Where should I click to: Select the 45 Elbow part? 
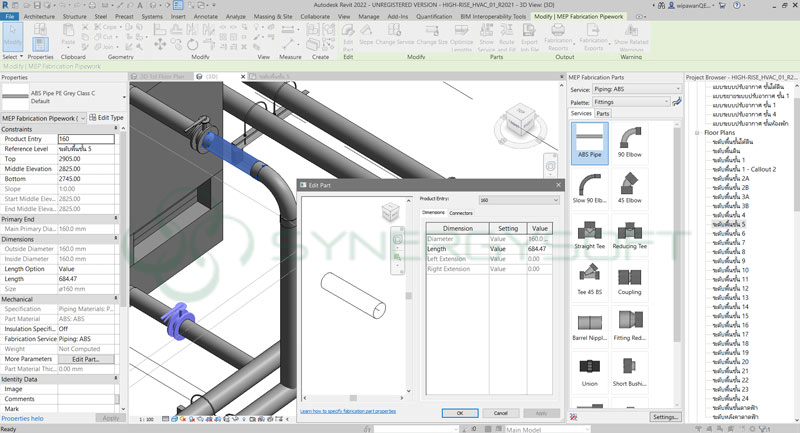click(x=630, y=186)
